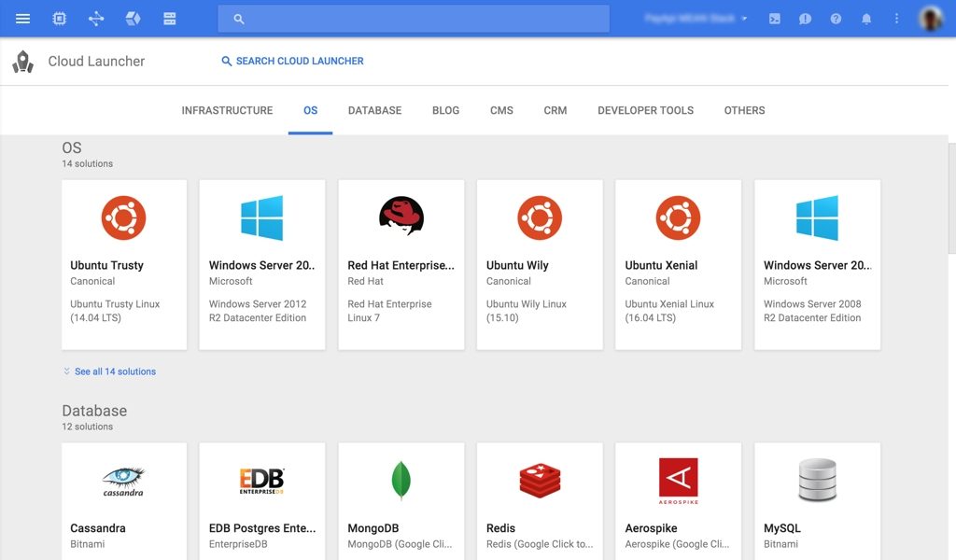Open the help question-mark icon
The image size is (956, 560).
[836, 19]
